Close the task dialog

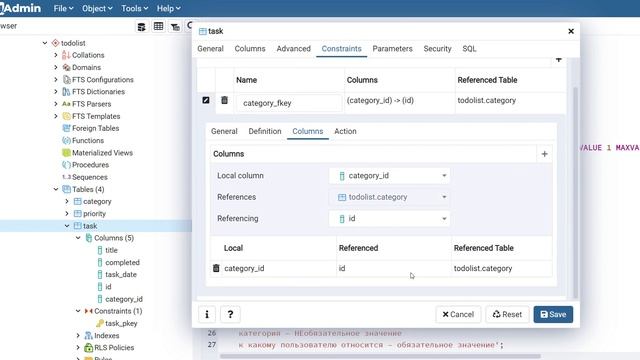pyautogui.click(x=571, y=31)
